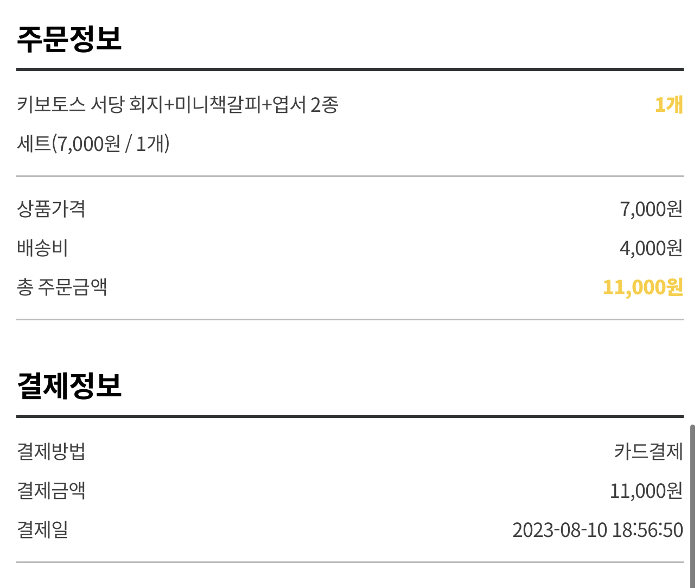
Task: Click the payment date 2023-08-10
Action: pos(559,530)
